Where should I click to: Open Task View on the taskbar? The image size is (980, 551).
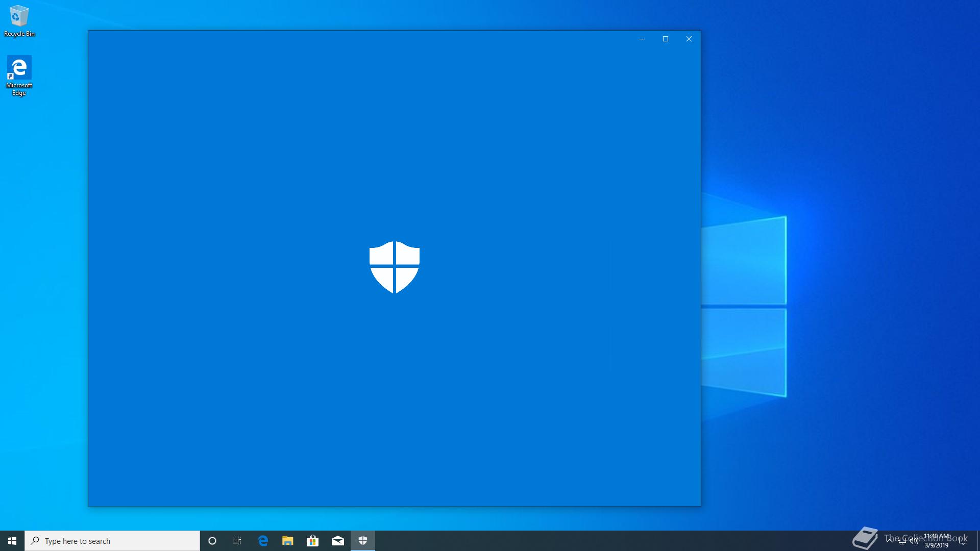tap(237, 541)
